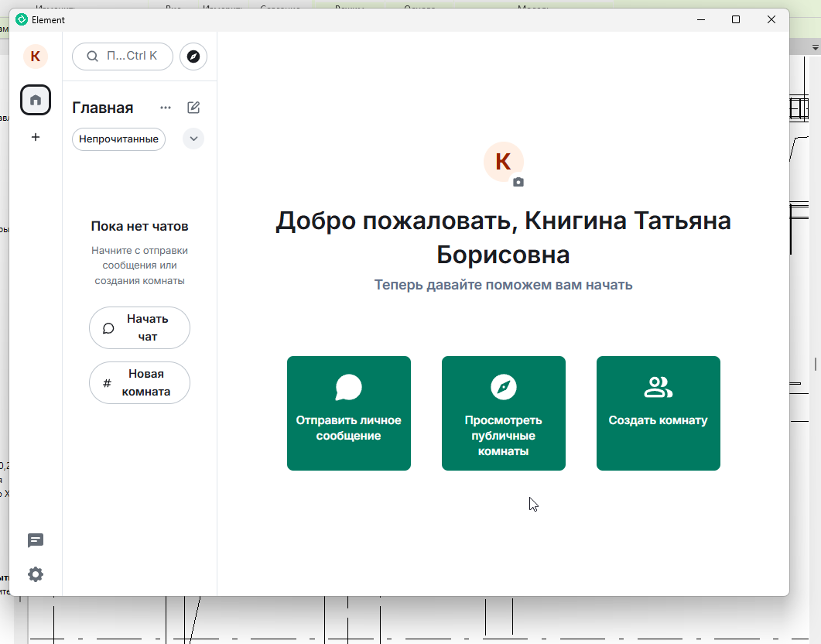Minimize the Element window
821x644 pixels.
click(x=701, y=19)
